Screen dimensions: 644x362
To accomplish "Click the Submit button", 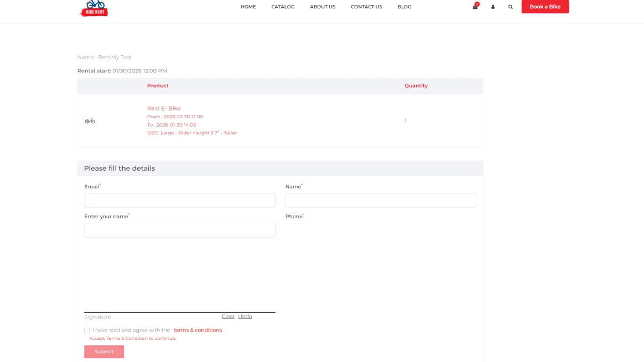I will [103, 351].
